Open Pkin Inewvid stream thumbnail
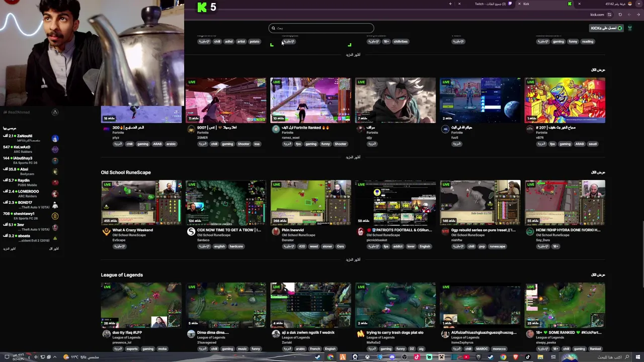Image resolution: width=644 pixels, height=362 pixels. [x=310, y=203]
